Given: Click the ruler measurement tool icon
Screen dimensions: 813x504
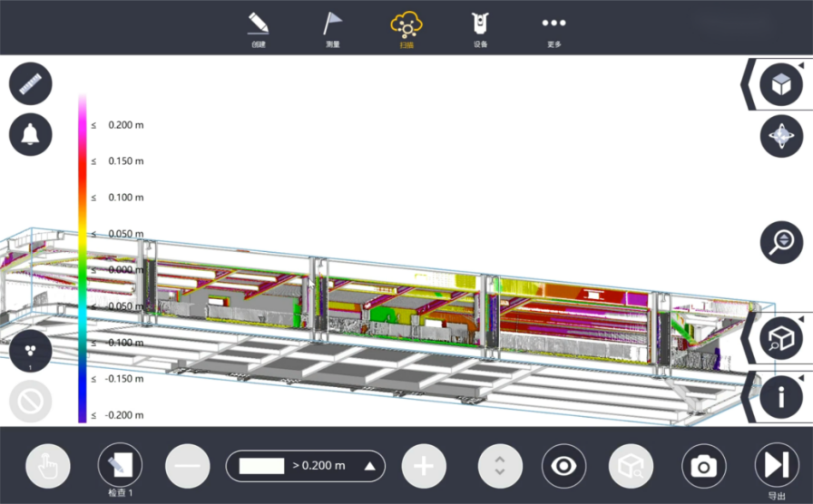Looking at the screenshot, I should click(31, 84).
